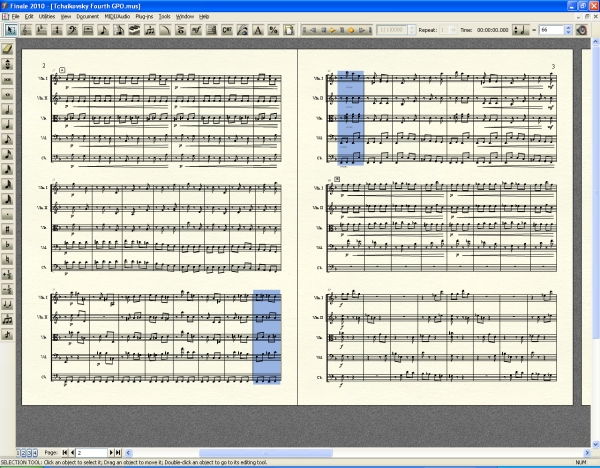Image resolution: width=600 pixels, height=468 pixels.
Task: Adjust tempo value stepper arrows
Action: [x=568, y=30]
